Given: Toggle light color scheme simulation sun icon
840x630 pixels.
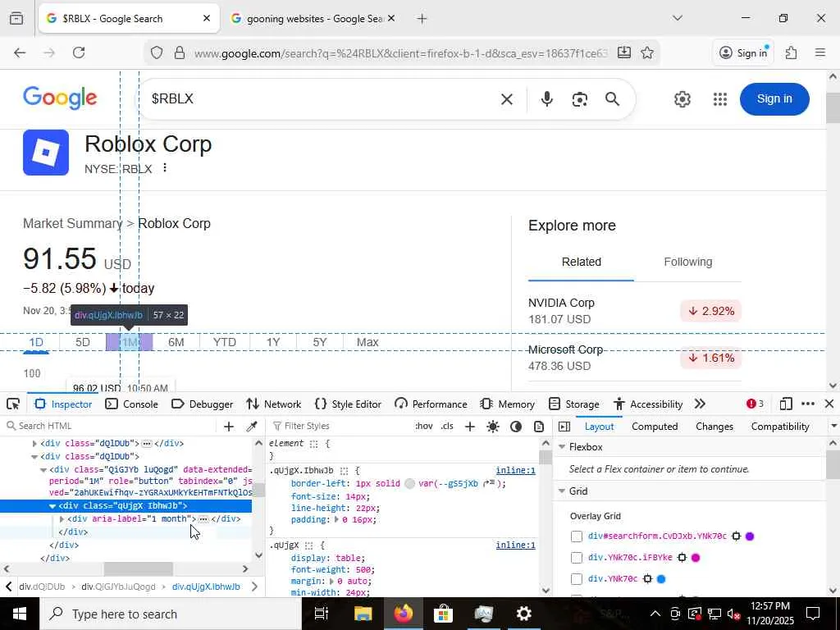Looking at the screenshot, I should coord(493,427).
